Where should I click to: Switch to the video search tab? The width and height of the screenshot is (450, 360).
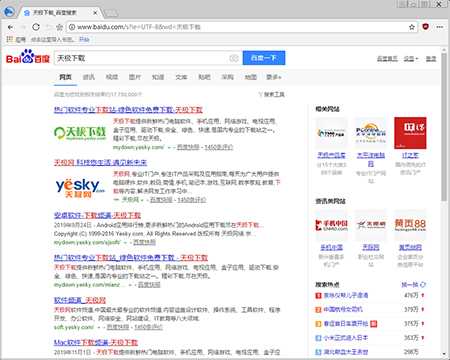coord(112,77)
